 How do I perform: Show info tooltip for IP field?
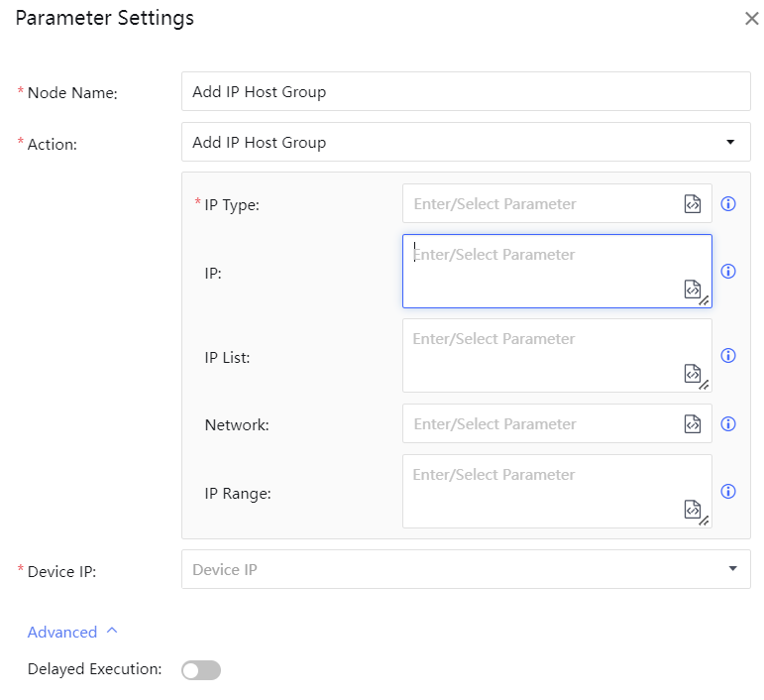(x=728, y=272)
